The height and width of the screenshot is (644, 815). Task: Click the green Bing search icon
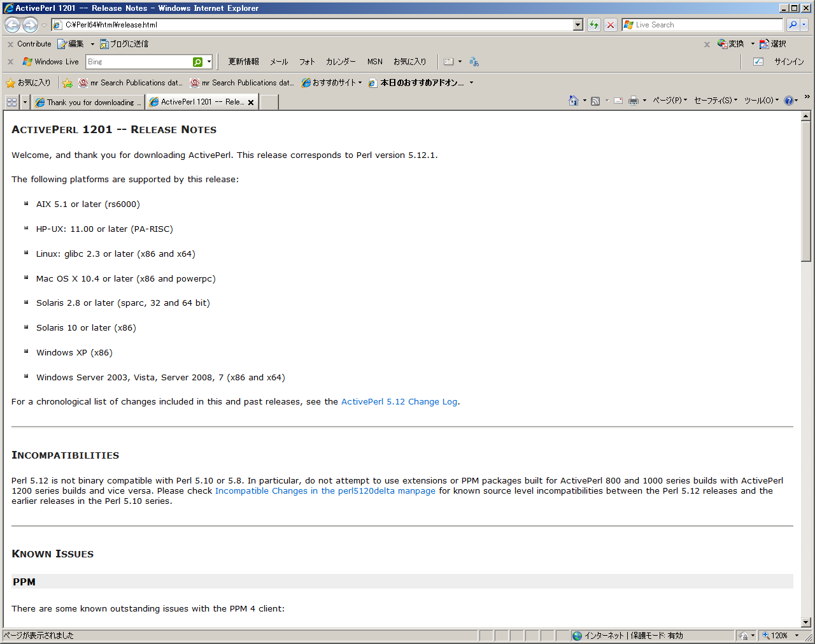[x=198, y=62]
